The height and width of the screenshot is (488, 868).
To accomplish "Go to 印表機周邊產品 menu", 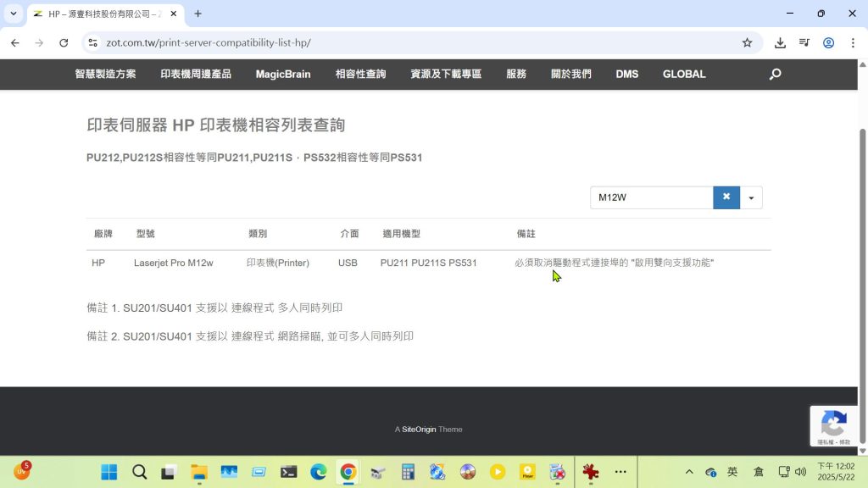I will pyautogui.click(x=196, y=75).
